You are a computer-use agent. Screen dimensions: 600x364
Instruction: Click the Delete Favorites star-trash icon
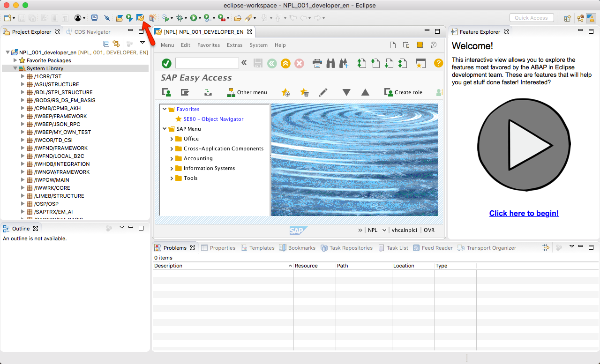(x=304, y=92)
